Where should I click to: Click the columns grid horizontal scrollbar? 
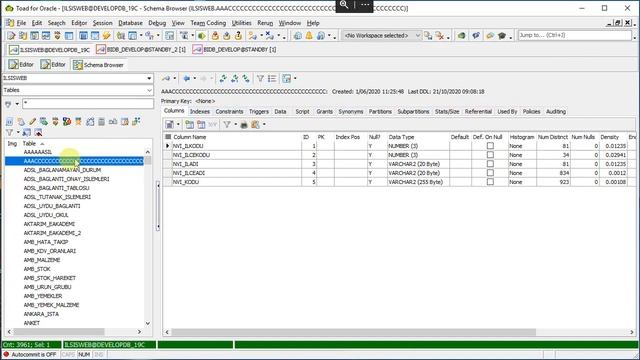point(353,332)
